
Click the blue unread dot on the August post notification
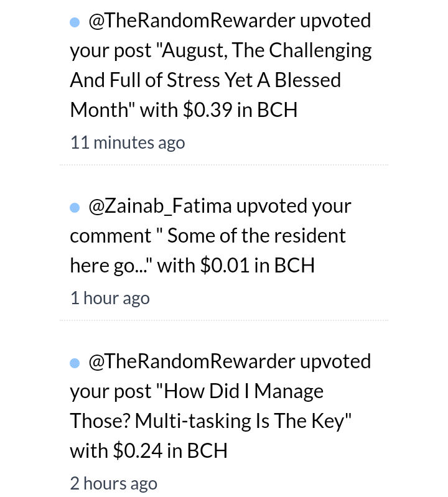coord(75,22)
